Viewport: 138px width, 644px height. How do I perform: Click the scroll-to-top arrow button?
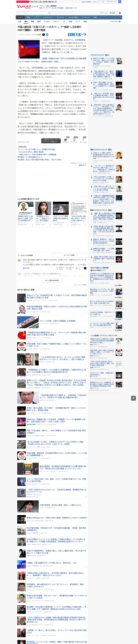[133, 398]
